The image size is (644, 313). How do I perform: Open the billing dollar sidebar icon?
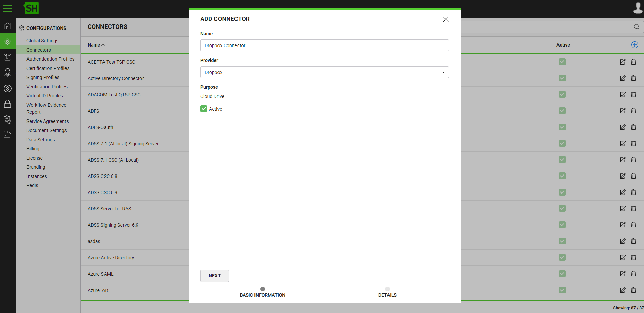pyautogui.click(x=7, y=88)
